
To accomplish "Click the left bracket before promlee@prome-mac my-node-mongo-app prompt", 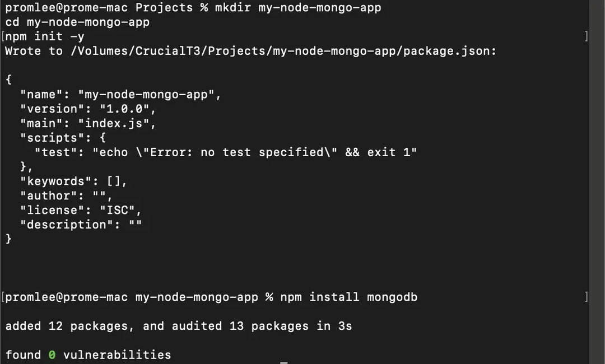I will click(x=3, y=297).
